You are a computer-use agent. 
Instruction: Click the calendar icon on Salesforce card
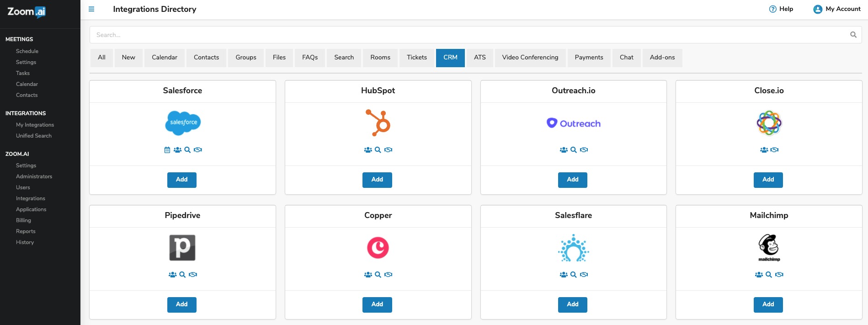pyautogui.click(x=167, y=150)
